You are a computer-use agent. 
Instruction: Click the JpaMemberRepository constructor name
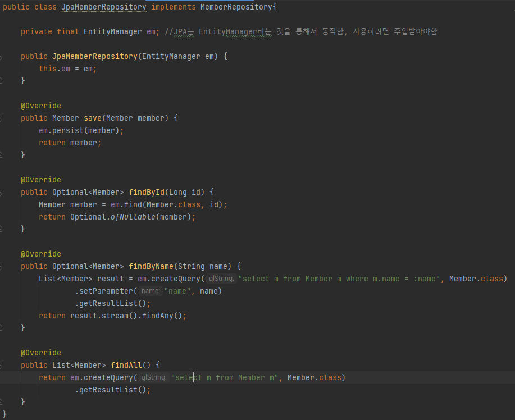tap(95, 57)
